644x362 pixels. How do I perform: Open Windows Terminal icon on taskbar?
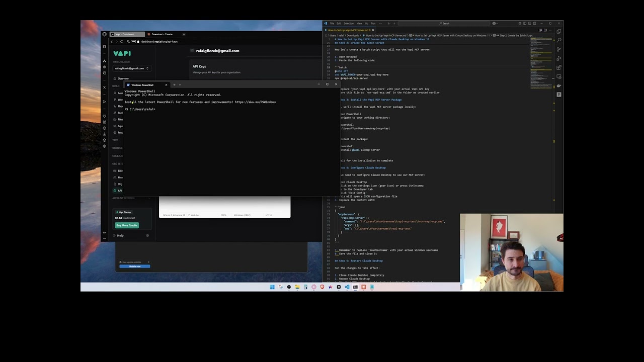[355, 287]
